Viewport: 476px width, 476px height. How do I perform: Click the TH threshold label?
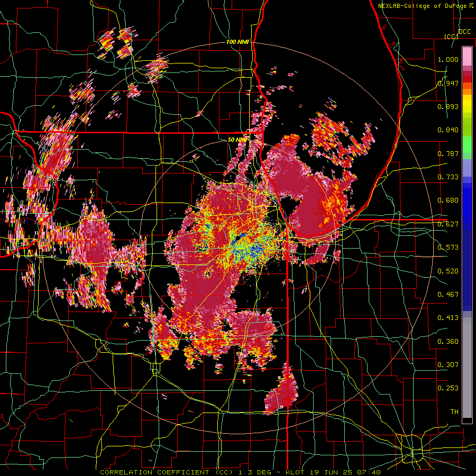coord(454,412)
